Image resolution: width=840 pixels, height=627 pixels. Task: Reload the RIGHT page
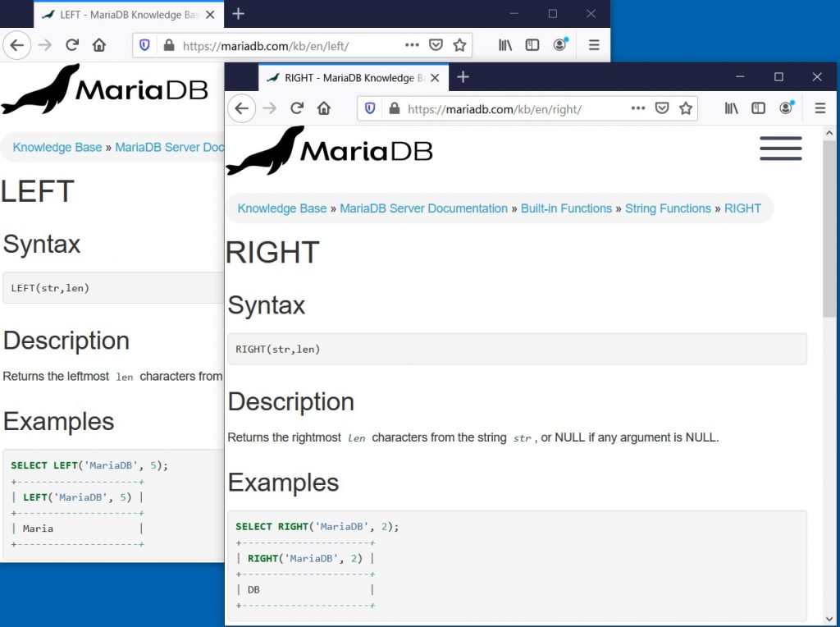click(x=297, y=108)
